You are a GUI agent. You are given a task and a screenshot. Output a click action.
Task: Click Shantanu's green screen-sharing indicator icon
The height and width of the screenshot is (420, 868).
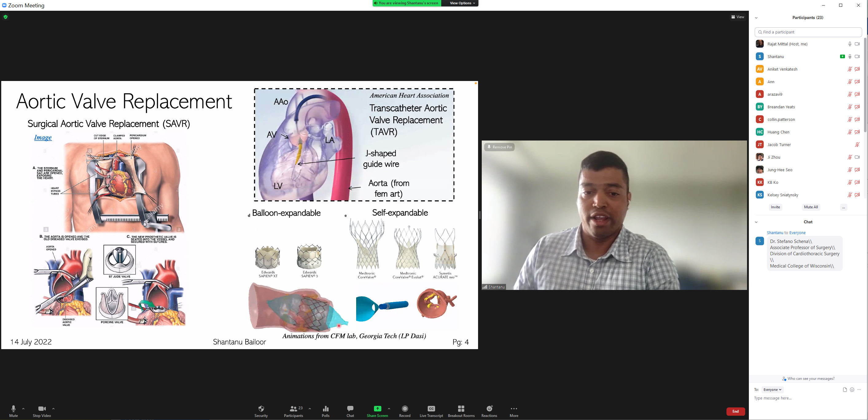pos(842,56)
